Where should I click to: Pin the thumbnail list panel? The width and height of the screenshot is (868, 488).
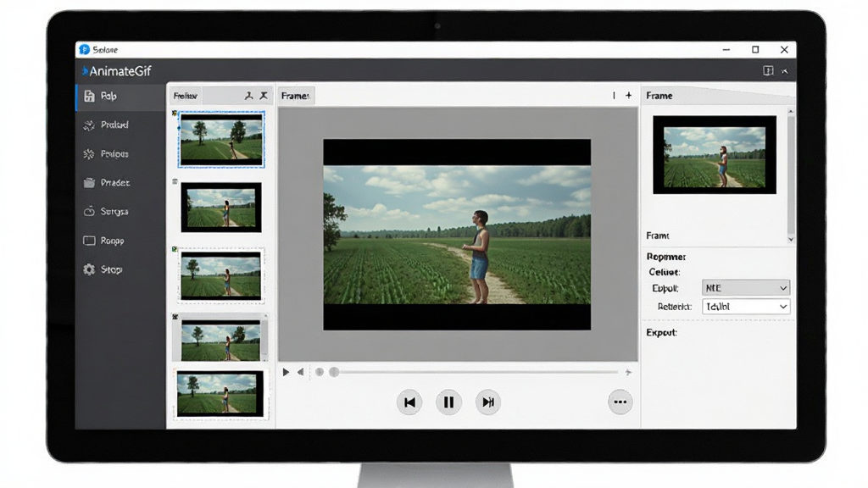click(x=248, y=96)
